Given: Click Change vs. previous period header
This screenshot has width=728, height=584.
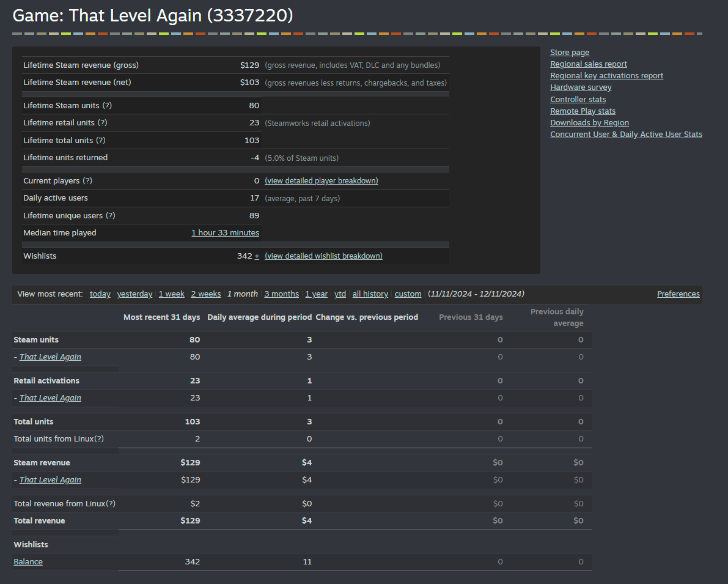Looking at the screenshot, I should pyautogui.click(x=367, y=317).
